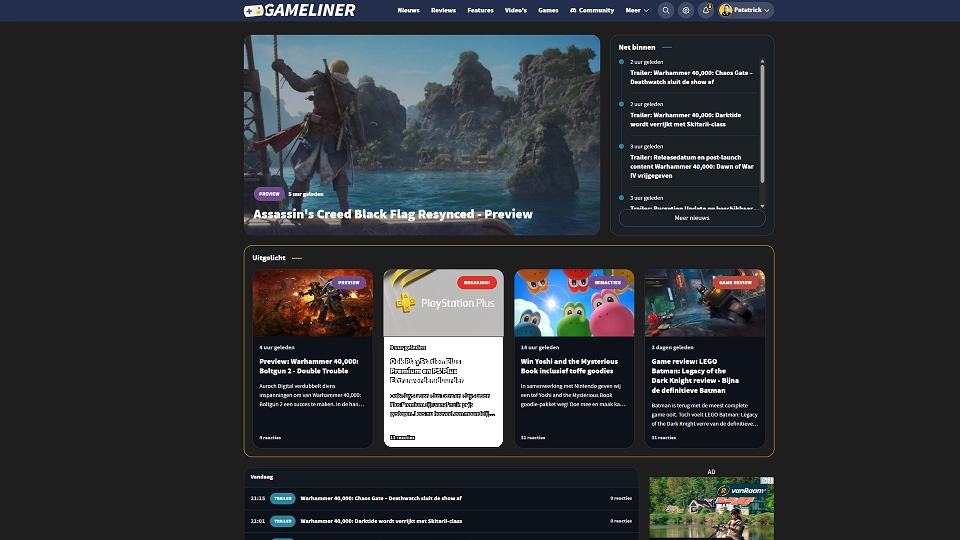Open Win Yoshi and the Mysterious Book article title

pyautogui.click(x=569, y=366)
